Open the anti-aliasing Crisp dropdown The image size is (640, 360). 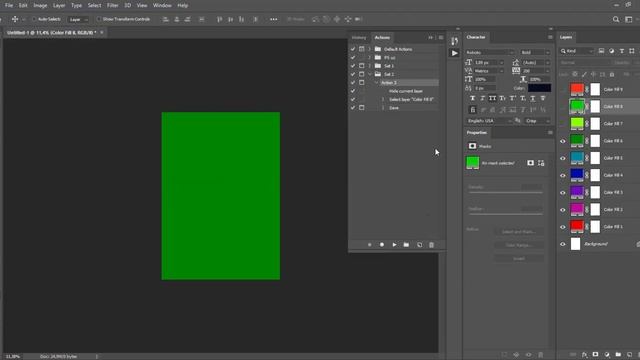point(538,121)
